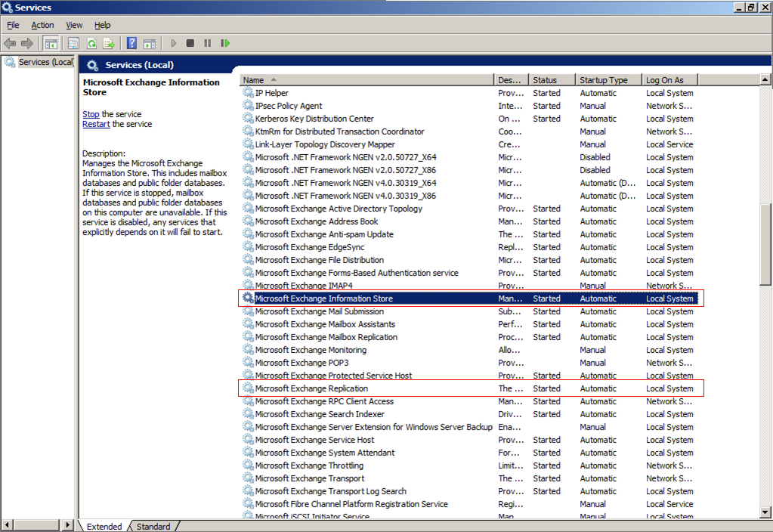Open the Action menu

click(x=42, y=25)
